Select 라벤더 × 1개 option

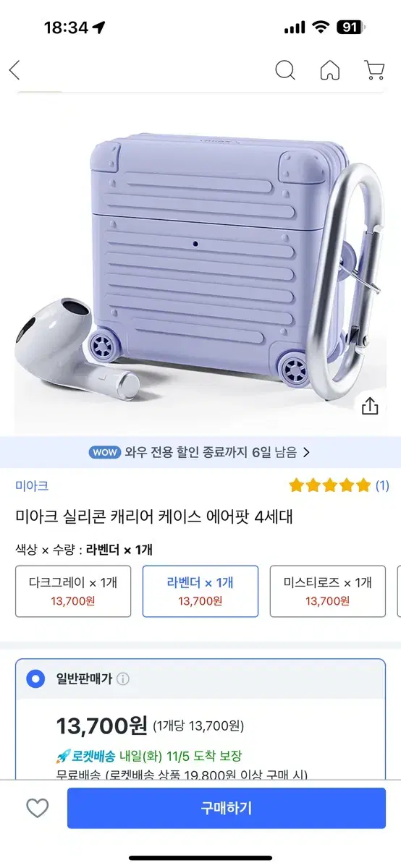pyautogui.click(x=200, y=591)
